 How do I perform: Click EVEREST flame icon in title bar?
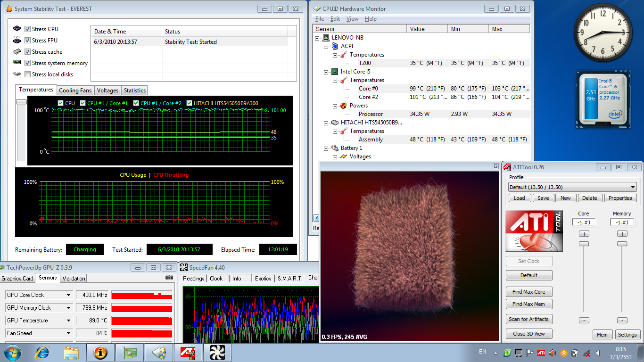9,8
